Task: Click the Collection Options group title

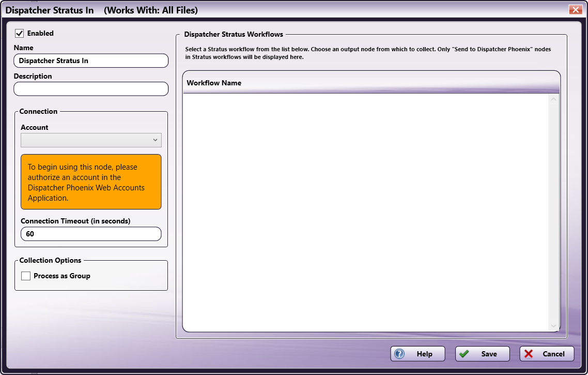Action: (50, 260)
